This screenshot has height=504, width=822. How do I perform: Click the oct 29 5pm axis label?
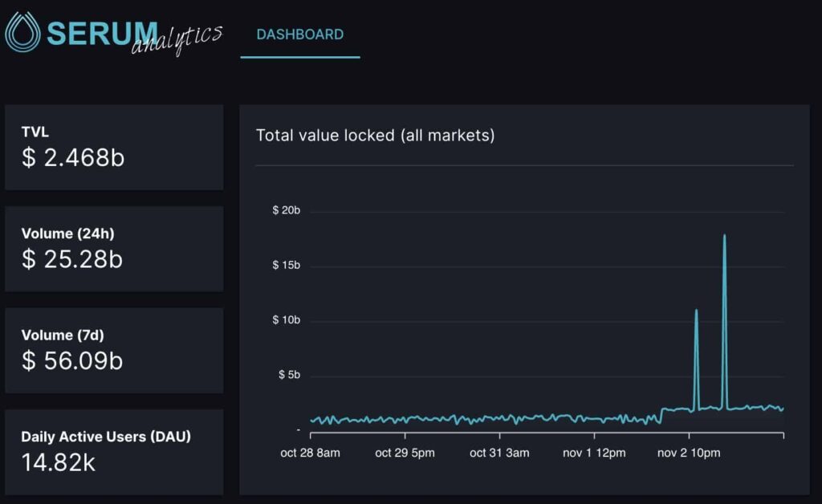[405, 453]
